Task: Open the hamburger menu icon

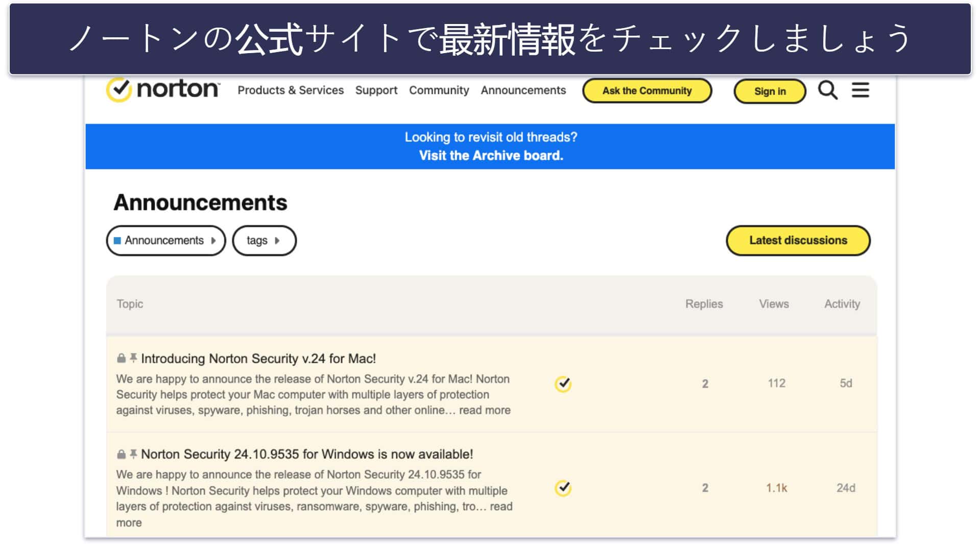Action: click(x=860, y=90)
